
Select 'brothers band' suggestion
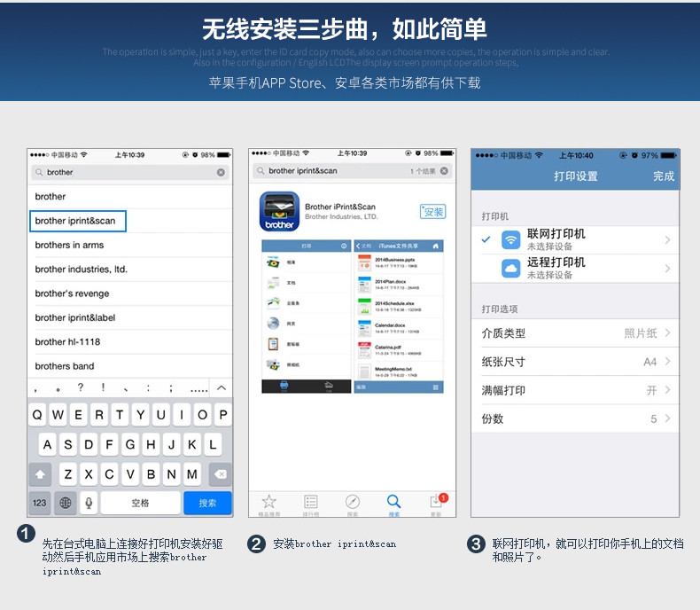pos(130,365)
